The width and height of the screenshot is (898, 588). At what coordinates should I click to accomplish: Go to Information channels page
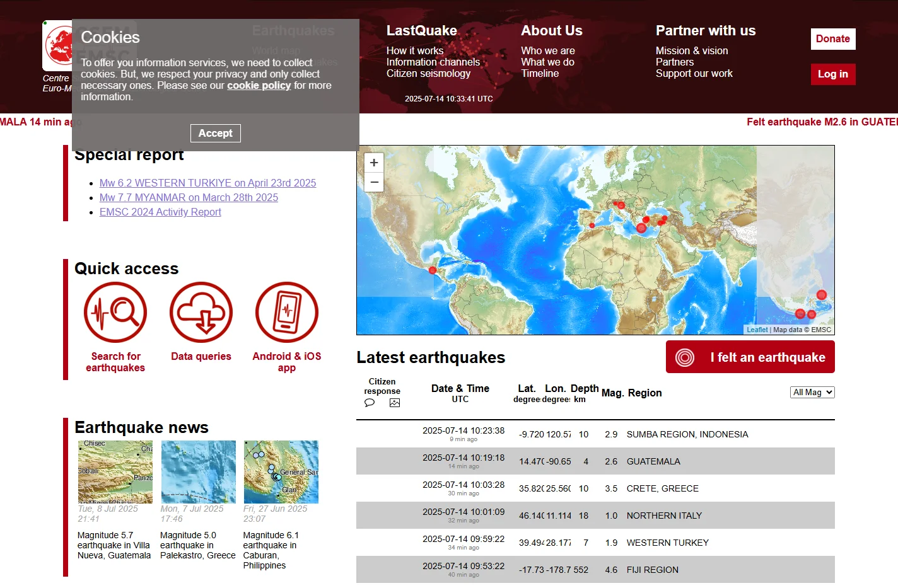coord(433,62)
